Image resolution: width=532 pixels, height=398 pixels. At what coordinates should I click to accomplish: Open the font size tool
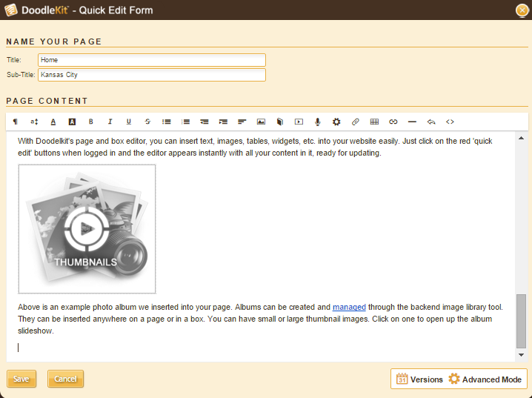(34, 122)
